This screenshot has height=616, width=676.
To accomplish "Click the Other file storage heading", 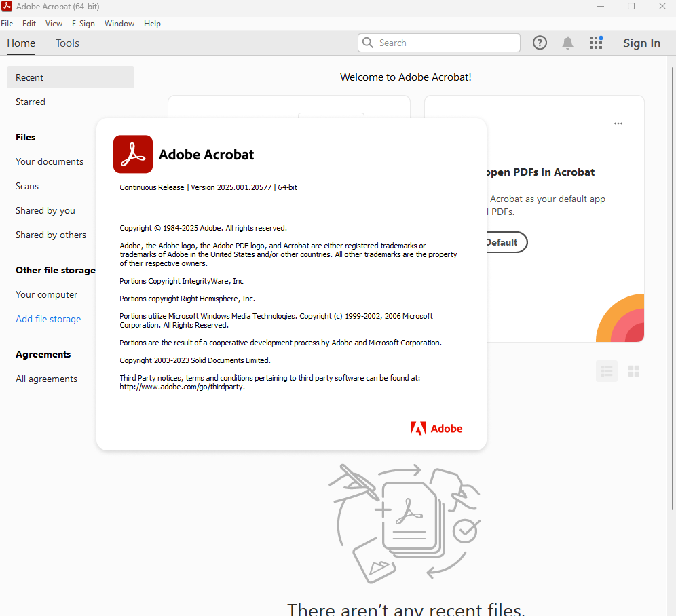I will (x=56, y=270).
